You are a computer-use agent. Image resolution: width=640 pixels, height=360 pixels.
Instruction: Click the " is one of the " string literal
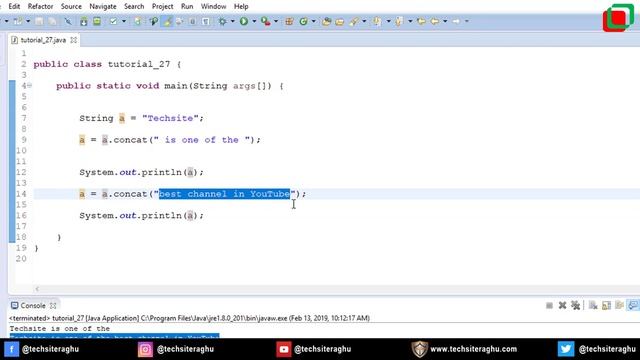(x=201, y=140)
